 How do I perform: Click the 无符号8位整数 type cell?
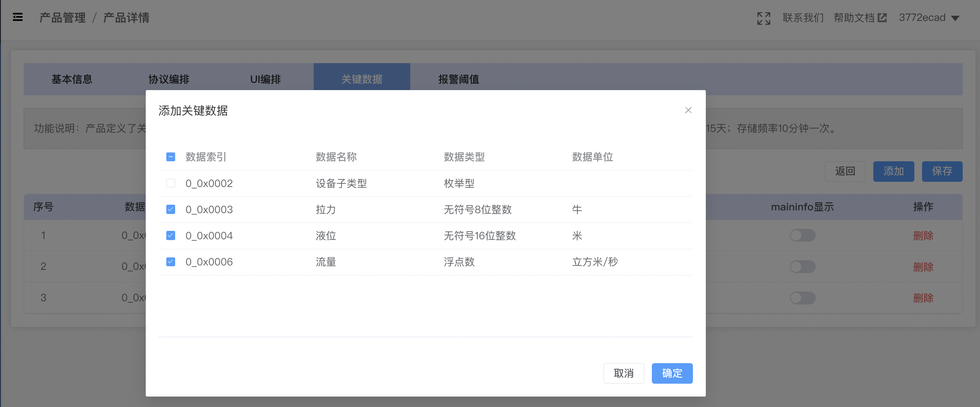pos(478,210)
